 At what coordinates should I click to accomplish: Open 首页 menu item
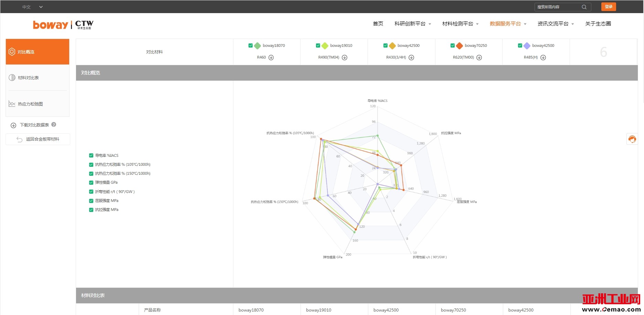point(378,24)
